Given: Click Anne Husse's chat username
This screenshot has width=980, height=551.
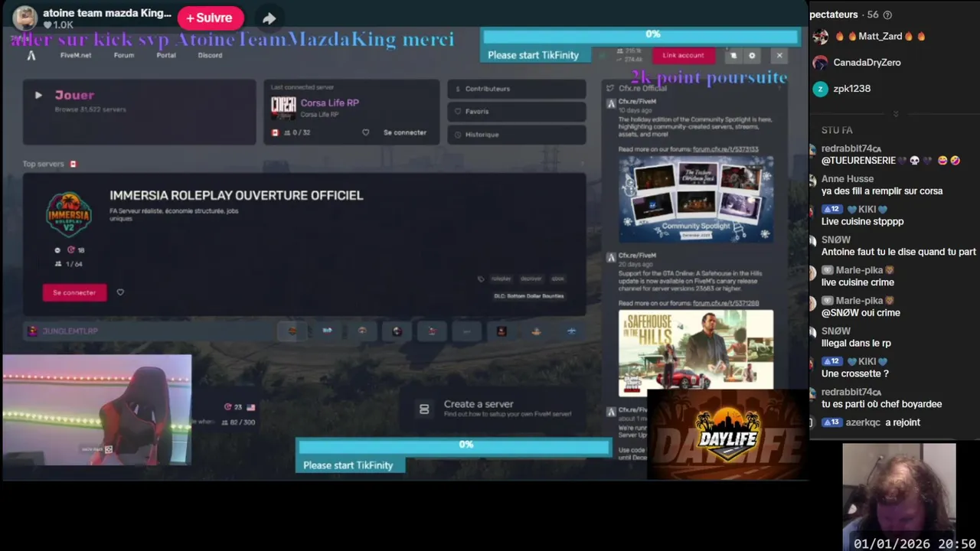Looking at the screenshot, I should [847, 179].
